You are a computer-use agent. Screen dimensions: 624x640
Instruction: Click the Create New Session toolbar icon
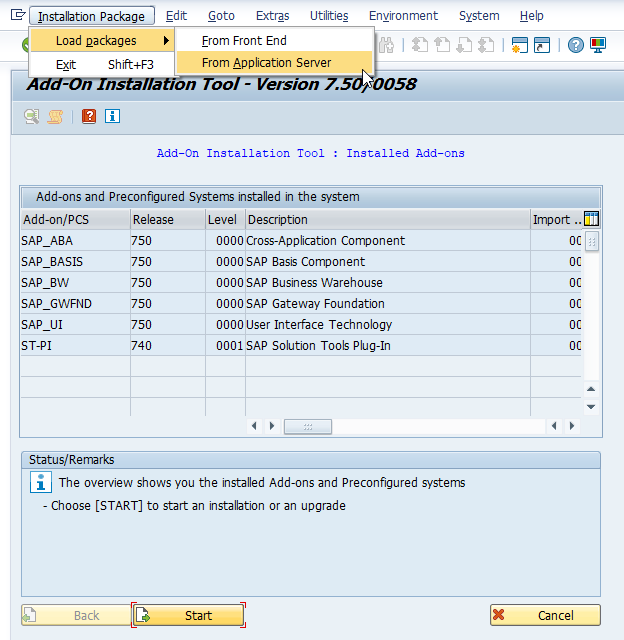[x=519, y=45]
